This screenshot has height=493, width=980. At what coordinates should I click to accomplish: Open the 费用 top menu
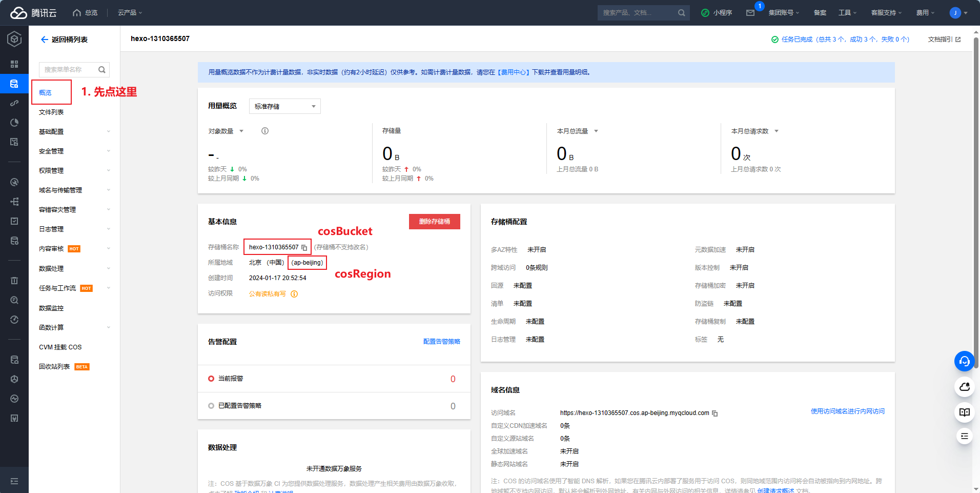[x=925, y=13]
